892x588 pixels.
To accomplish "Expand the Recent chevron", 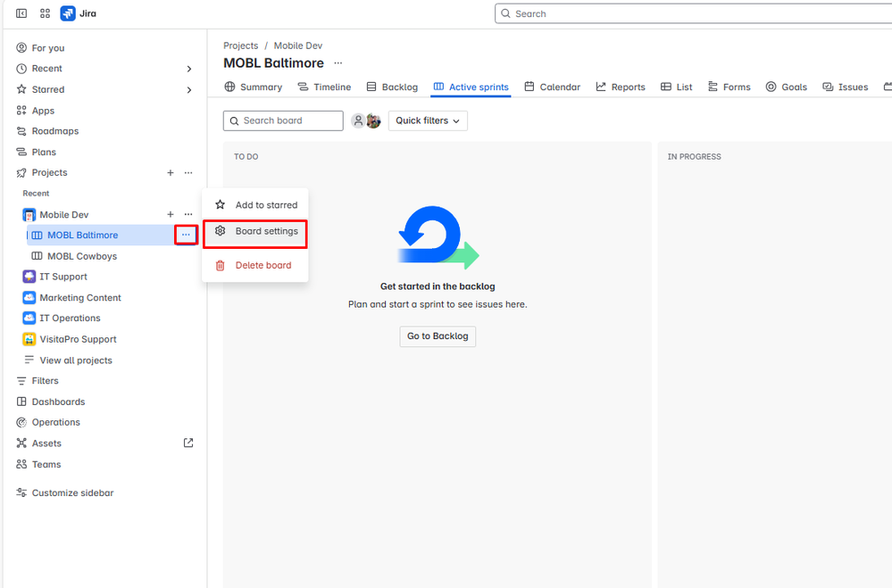I will click(x=189, y=69).
